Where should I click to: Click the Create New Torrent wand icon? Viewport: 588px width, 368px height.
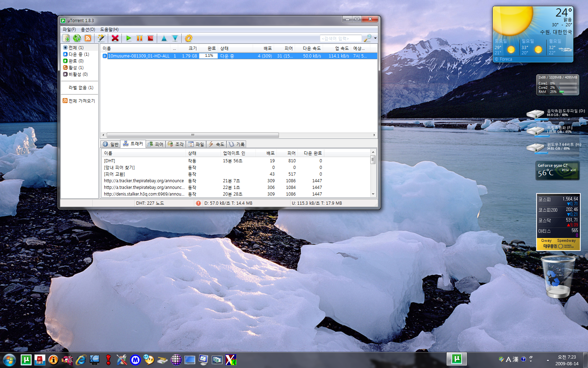(101, 38)
